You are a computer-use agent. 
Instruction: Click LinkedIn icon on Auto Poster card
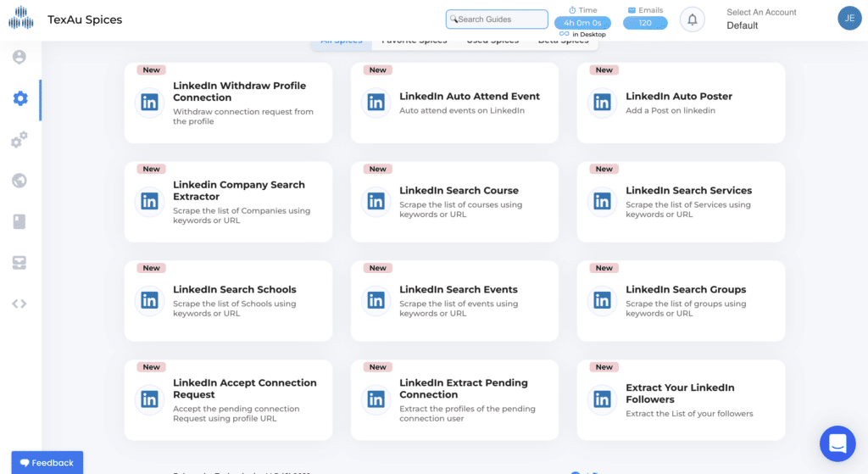coord(603,103)
